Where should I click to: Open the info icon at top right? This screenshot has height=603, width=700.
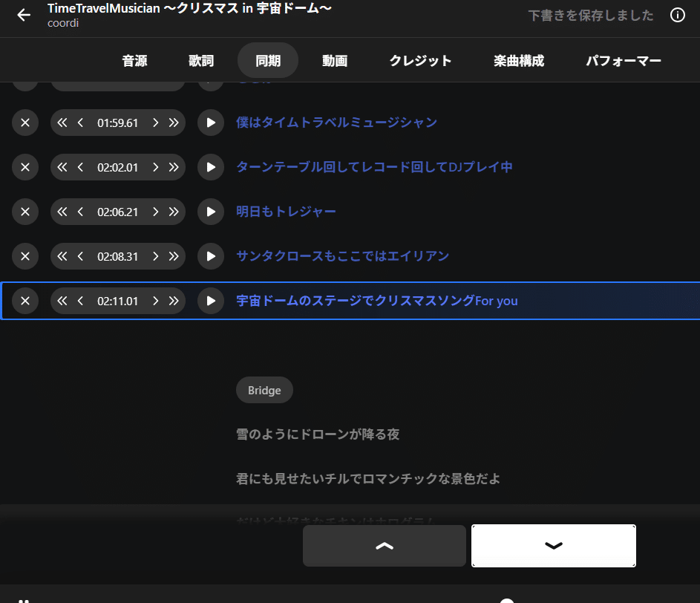tap(677, 15)
